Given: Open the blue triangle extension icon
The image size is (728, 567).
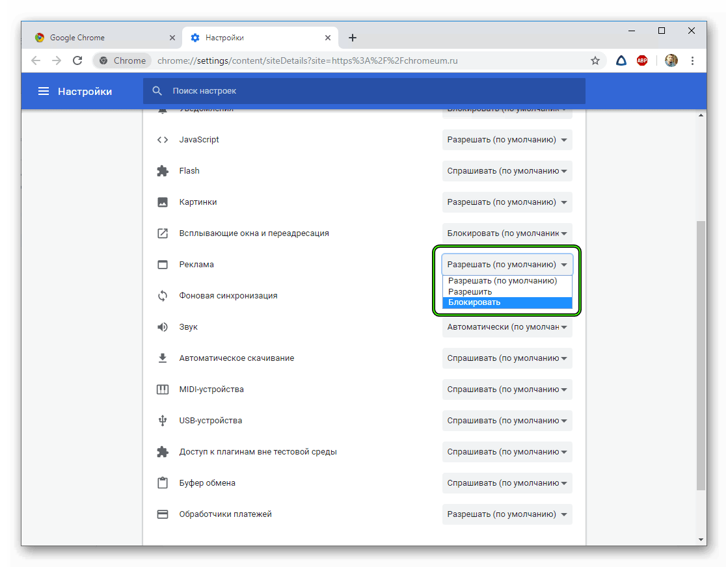Looking at the screenshot, I should point(621,60).
